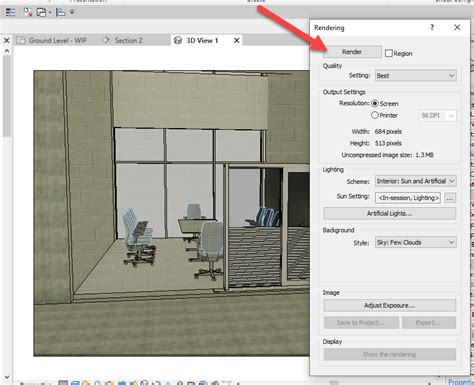Close the panel with the X left of tabs
474x385 pixels.
(6, 40)
